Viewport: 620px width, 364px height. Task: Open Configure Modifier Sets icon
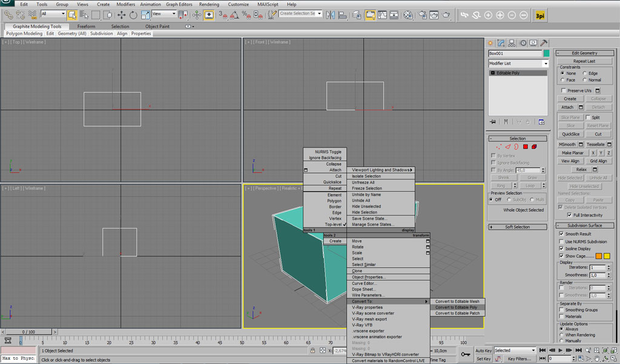(x=541, y=122)
